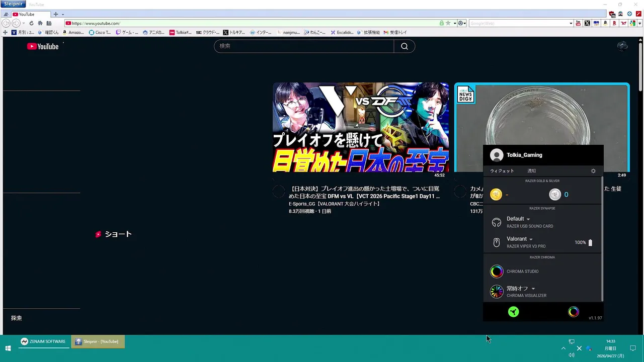This screenshot has height=362, width=644.
Task: Expand the Valorant mouse profile dropdown
Action: pyautogui.click(x=531, y=239)
